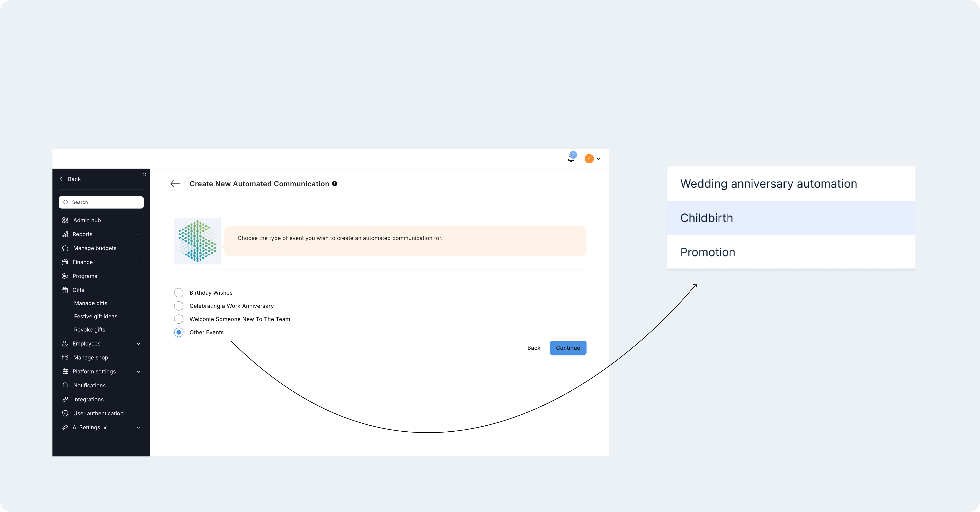Click the sidebar Back link text
Viewport: 980px width, 512px height.
tap(74, 179)
